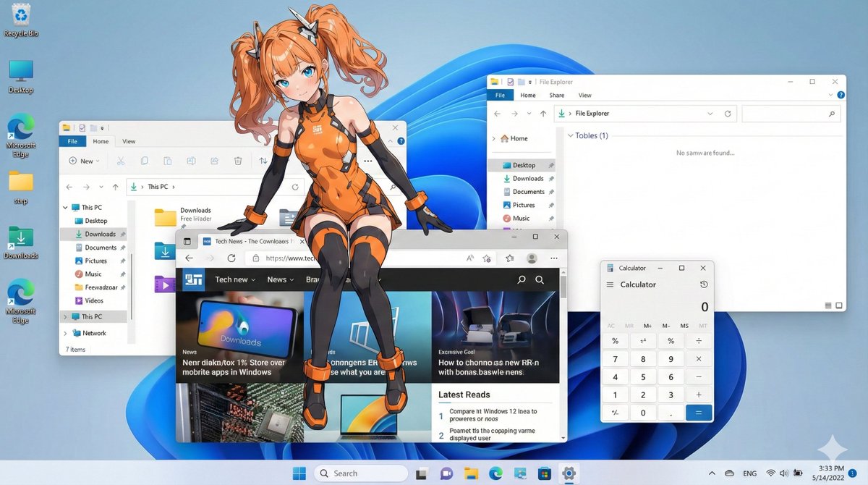Click the search magnifier in File Explorer window
The image size is (868, 485).
coord(831,114)
